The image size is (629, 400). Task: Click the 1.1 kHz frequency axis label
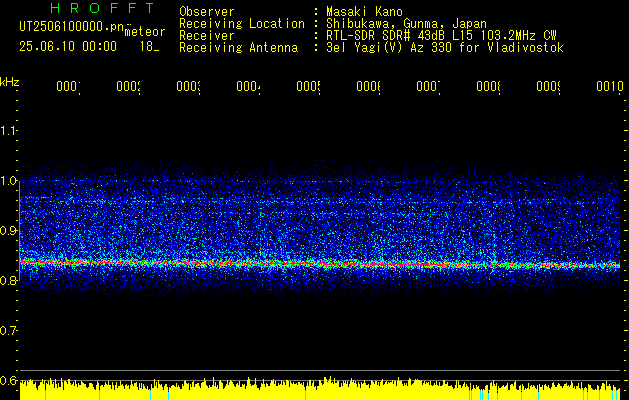tap(9, 131)
